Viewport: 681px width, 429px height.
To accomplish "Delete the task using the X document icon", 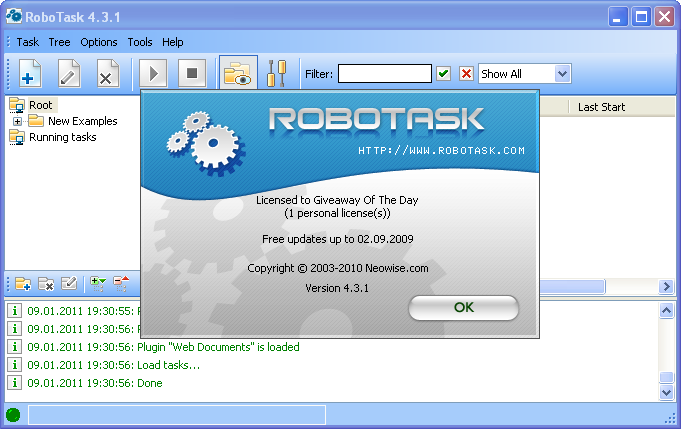I will tap(108, 73).
